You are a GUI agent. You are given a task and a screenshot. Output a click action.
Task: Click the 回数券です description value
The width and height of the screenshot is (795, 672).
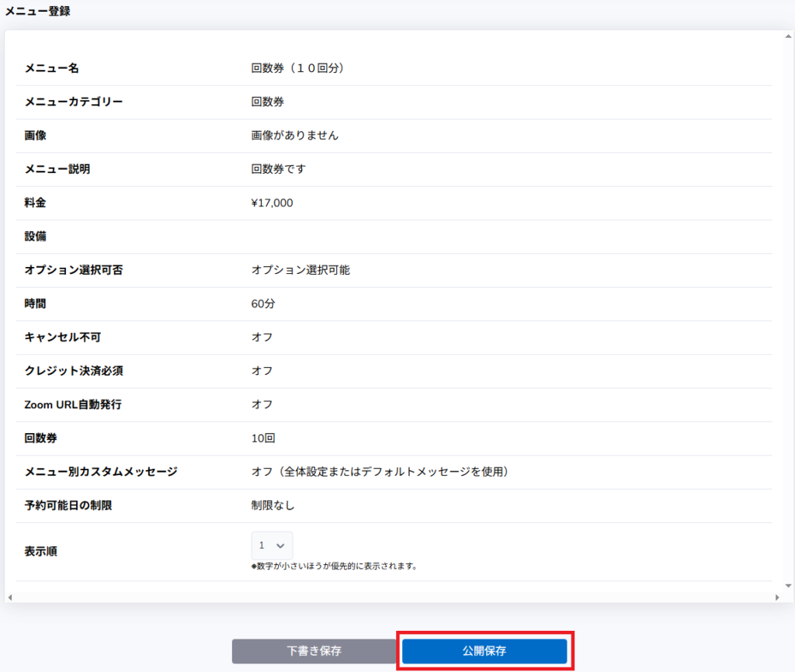pyautogui.click(x=279, y=169)
